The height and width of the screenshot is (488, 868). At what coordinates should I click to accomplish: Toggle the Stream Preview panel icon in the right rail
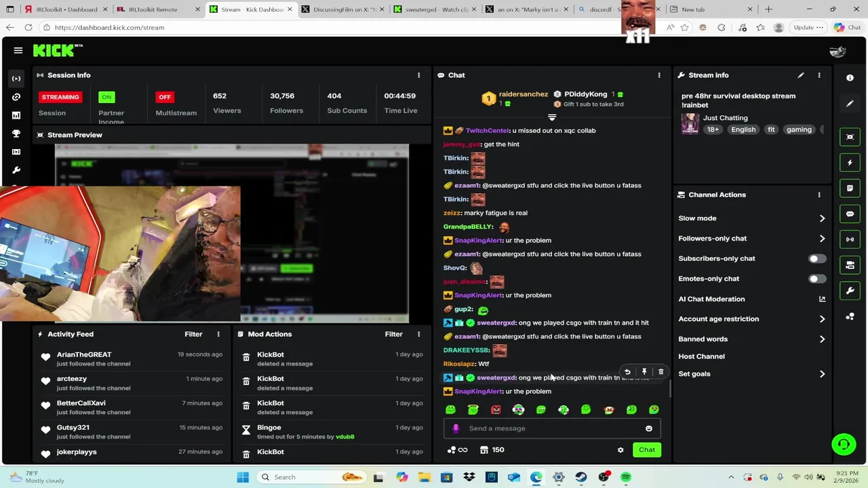point(850,137)
